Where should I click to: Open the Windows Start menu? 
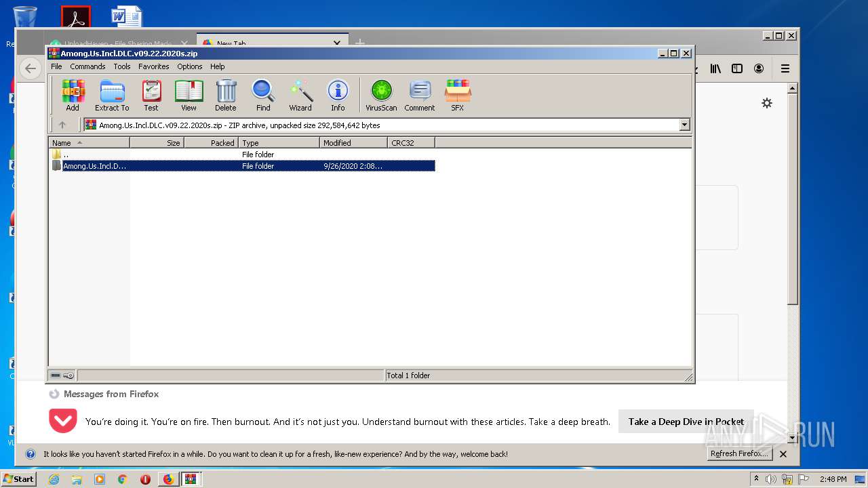(19, 479)
